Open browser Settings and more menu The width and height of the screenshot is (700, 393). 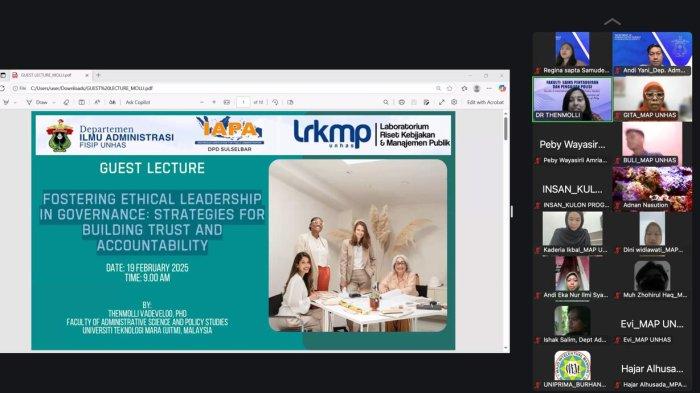(x=489, y=88)
